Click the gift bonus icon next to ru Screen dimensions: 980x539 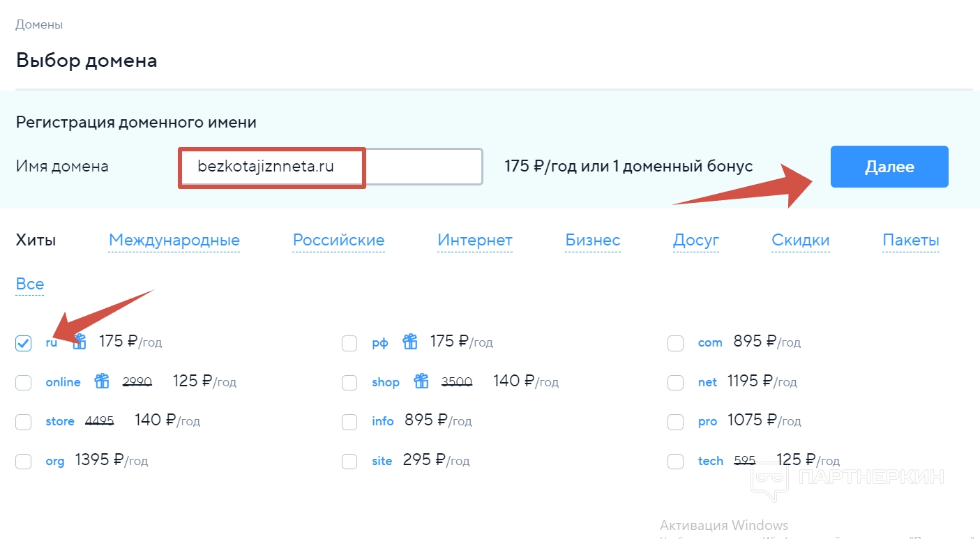[80, 342]
